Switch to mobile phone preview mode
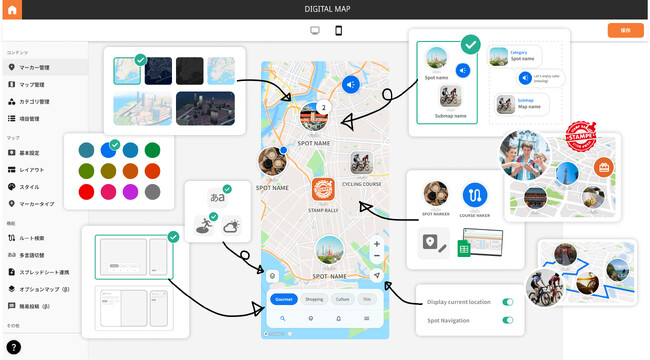 pyautogui.click(x=339, y=31)
